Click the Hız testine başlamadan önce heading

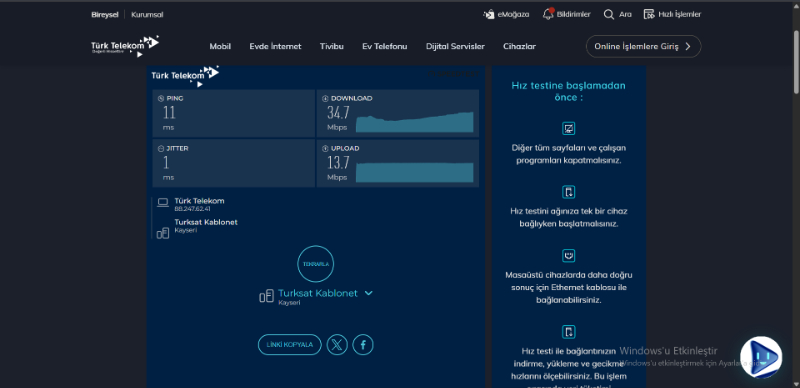coord(568,91)
